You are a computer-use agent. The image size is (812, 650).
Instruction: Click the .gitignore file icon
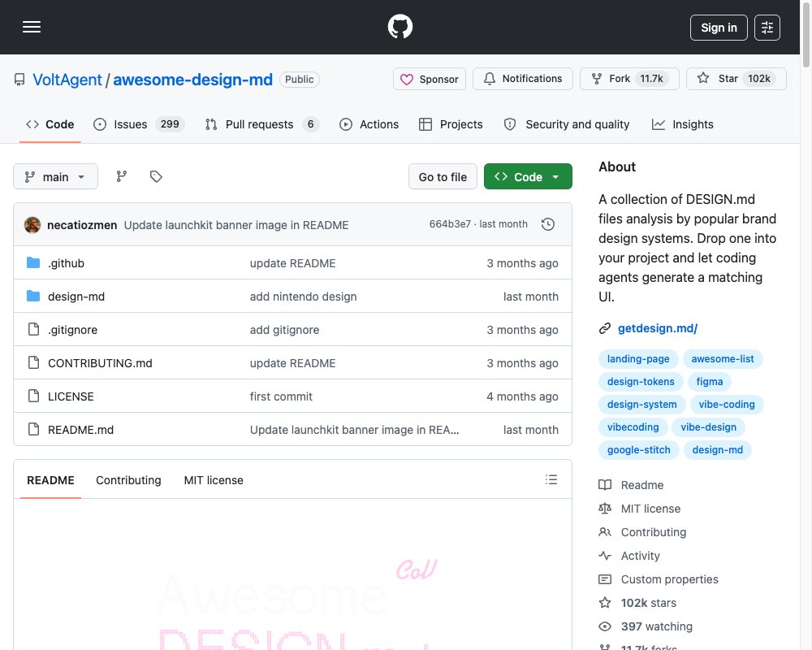click(33, 329)
